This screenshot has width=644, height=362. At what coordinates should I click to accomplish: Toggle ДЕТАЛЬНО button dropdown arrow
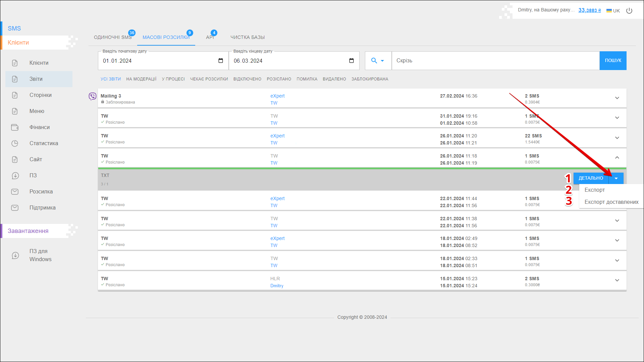(616, 178)
